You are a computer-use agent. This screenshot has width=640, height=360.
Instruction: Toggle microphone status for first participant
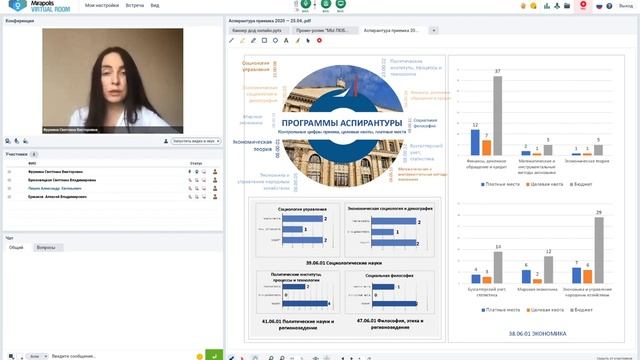190,172
